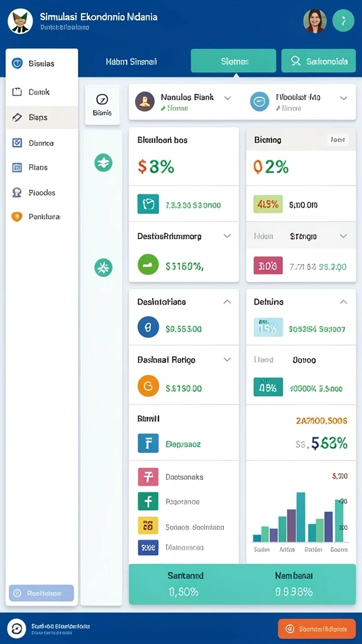This screenshot has width=362, height=644.
Task: Click the orange shield Penituna icon
Action: [x=17, y=216]
